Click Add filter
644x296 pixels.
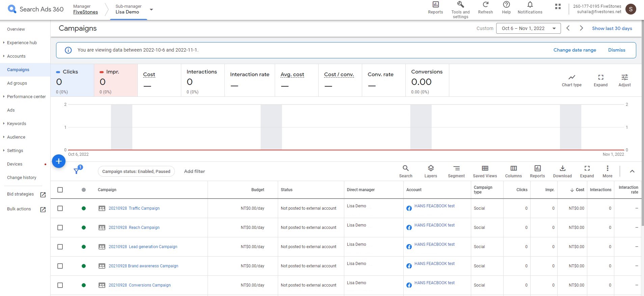194,171
